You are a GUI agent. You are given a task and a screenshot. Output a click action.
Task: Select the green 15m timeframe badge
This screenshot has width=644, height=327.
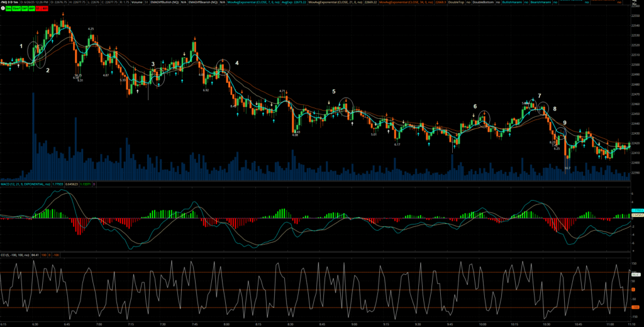(x=16, y=8)
